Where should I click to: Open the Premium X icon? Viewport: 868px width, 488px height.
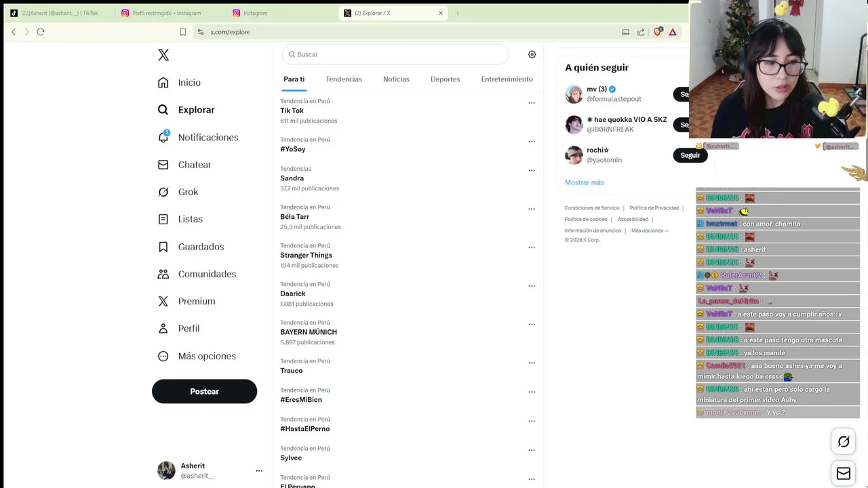[163, 301]
